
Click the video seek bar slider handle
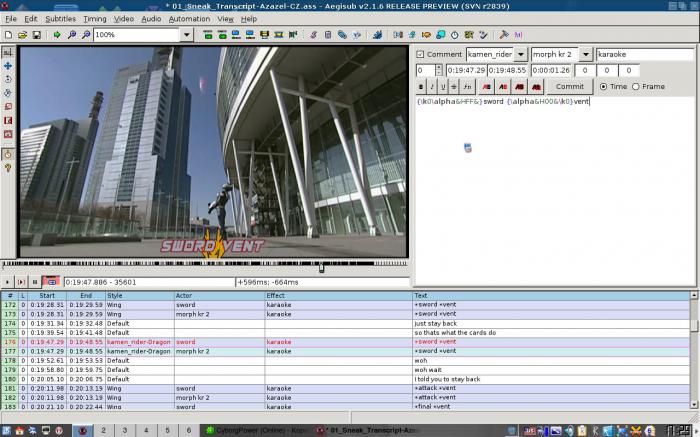[x=321, y=267]
